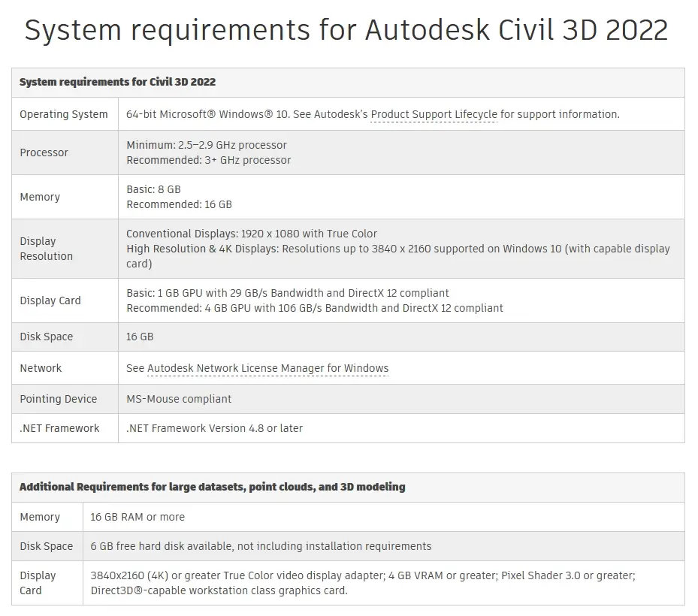Select 'Basic: 1 GB GPU with 29 GB/s' line
Screen dimensions: 698x616
(288, 293)
